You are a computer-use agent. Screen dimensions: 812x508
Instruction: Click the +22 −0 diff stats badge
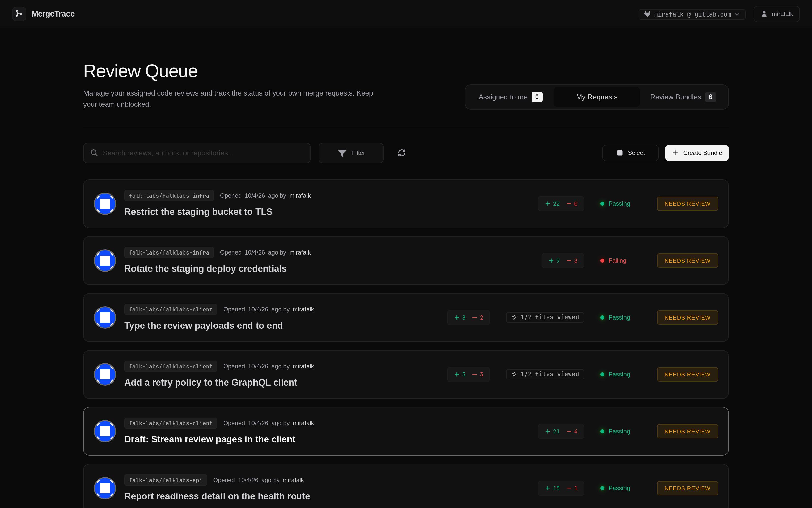[561, 204]
